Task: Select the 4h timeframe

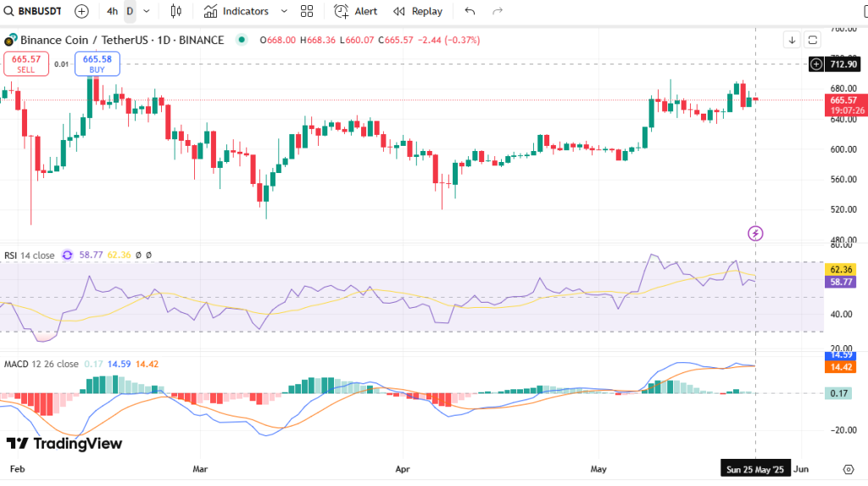Action: [113, 11]
